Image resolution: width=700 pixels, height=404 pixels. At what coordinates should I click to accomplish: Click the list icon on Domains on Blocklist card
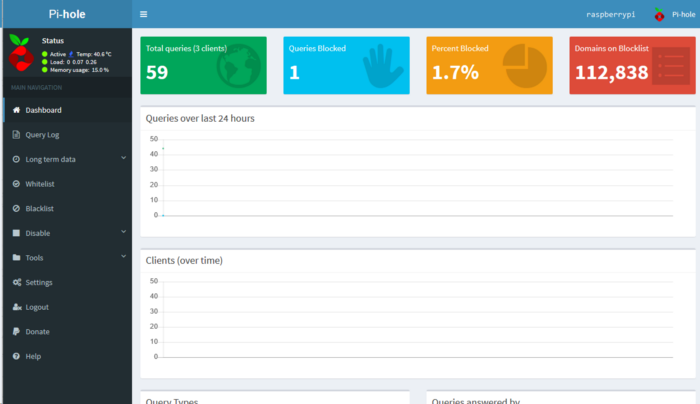tap(671, 66)
